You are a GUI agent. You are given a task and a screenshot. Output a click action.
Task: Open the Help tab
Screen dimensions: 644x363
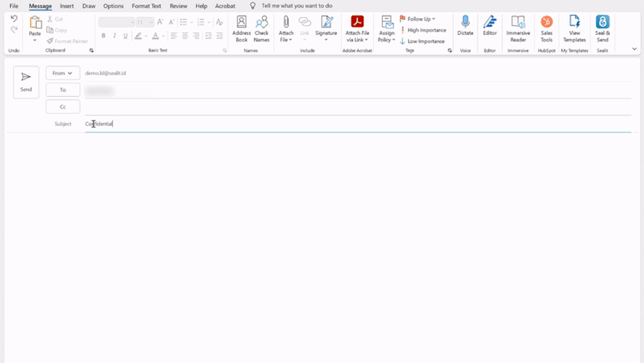click(201, 6)
